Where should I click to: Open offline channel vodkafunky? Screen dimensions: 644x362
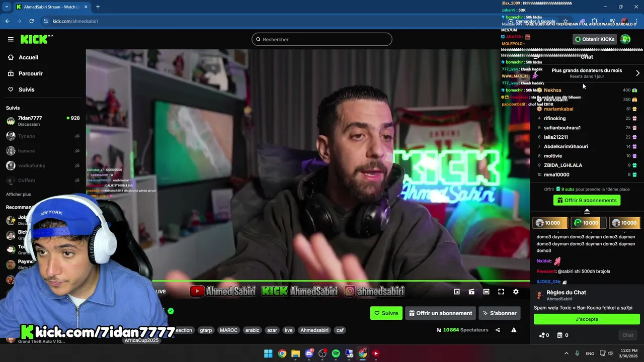[43, 165]
